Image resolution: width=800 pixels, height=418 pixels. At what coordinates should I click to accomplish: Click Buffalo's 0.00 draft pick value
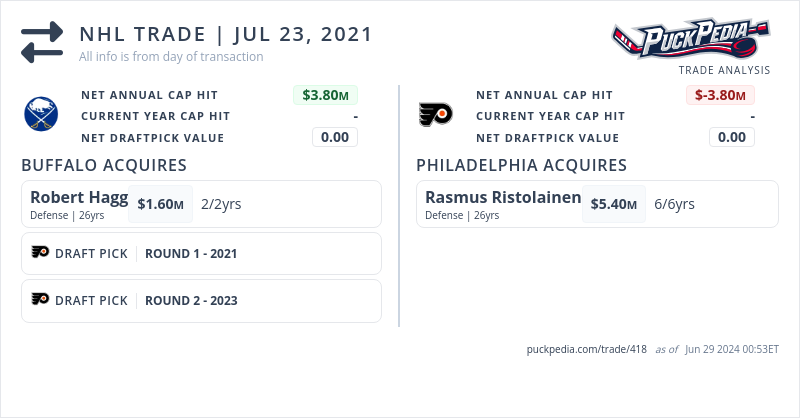click(335, 137)
